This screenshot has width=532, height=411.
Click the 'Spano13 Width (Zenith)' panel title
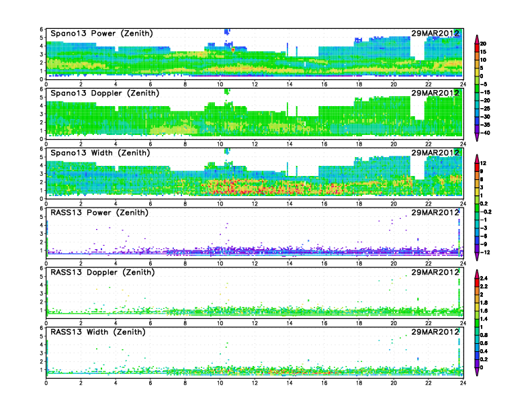pos(100,153)
